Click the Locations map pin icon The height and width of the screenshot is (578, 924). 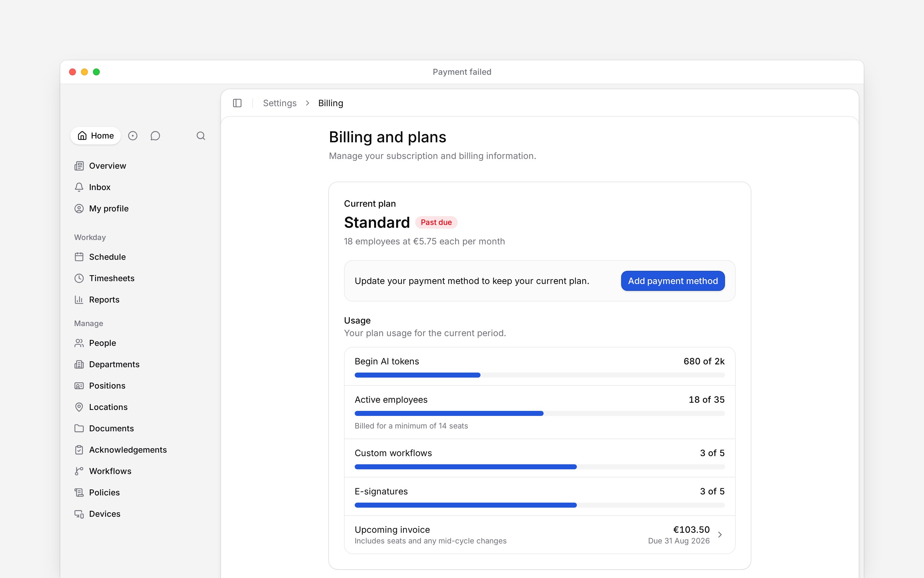click(79, 407)
